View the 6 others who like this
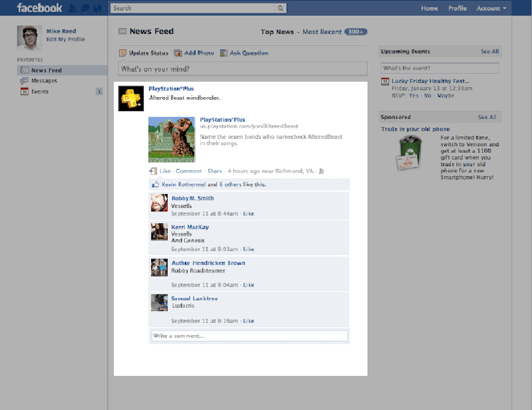 pyautogui.click(x=230, y=185)
